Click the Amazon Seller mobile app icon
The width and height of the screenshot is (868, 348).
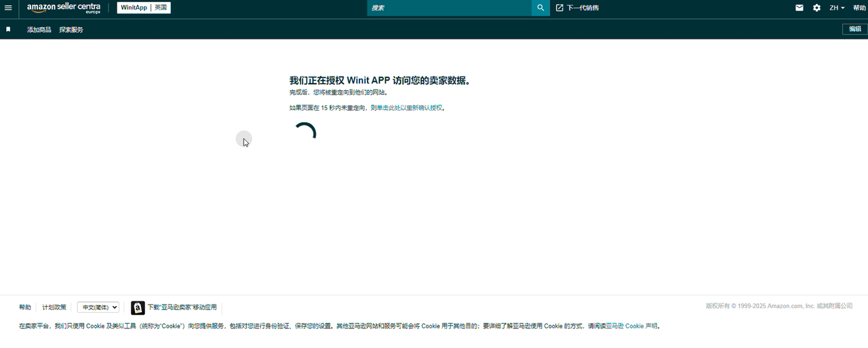coord(138,308)
